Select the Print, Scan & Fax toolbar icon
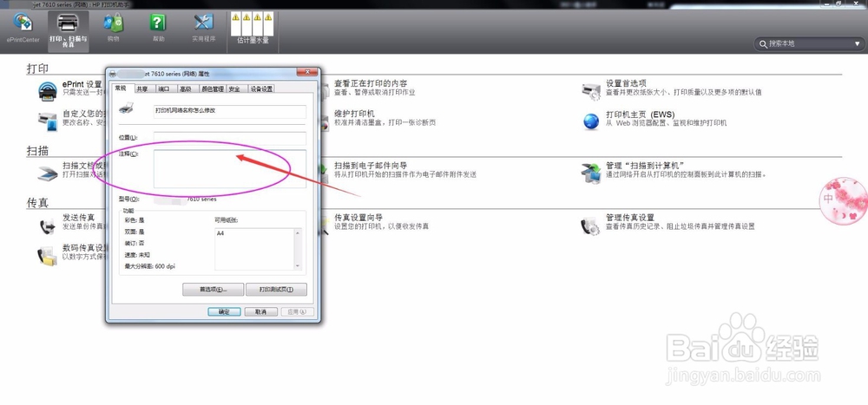The width and height of the screenshot is (868, 405). pos(68,30)
